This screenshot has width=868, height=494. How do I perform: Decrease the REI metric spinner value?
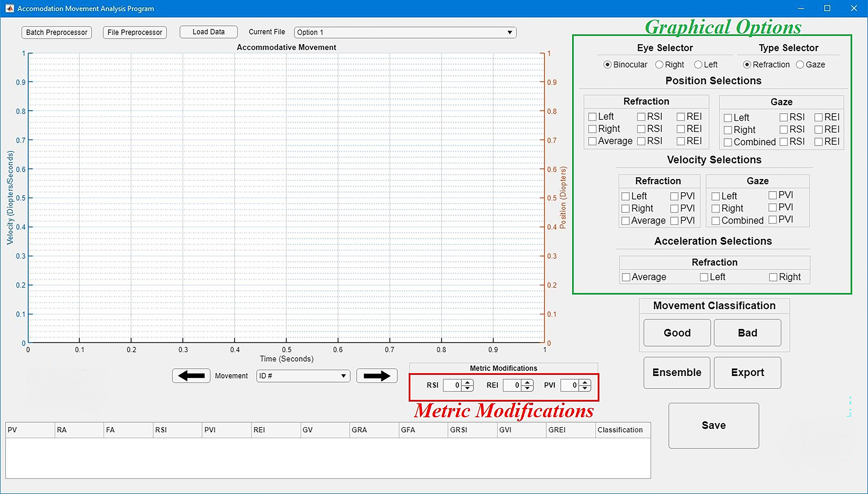tap(527, 388)
